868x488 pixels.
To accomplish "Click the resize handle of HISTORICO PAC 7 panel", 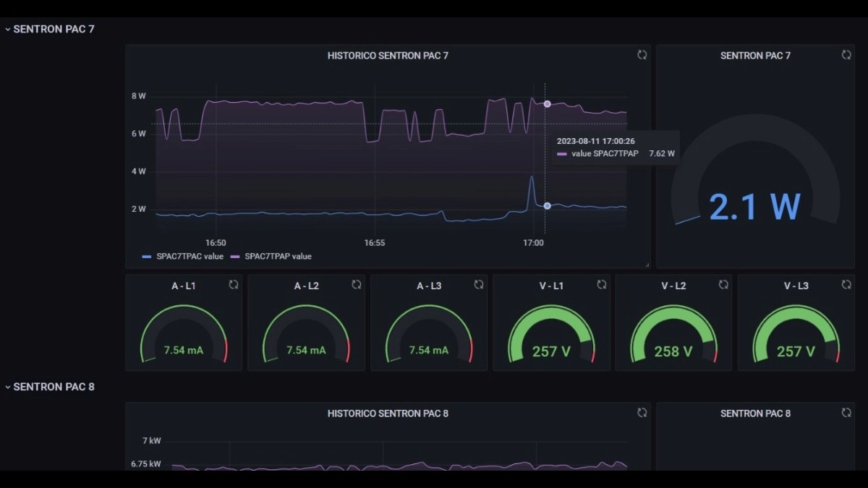I will point(647,265).
